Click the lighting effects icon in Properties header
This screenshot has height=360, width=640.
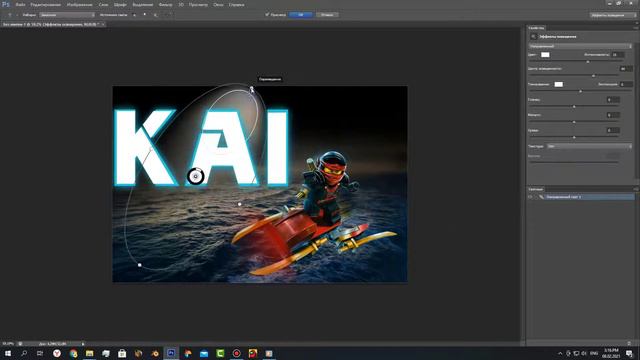[x=533, y=37]
